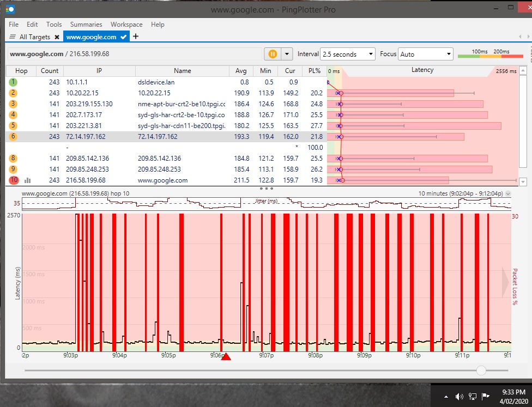This screenshot has width=532, height=407.
Task: Click the graph icon beside hop 10
Action: (27, 180)
